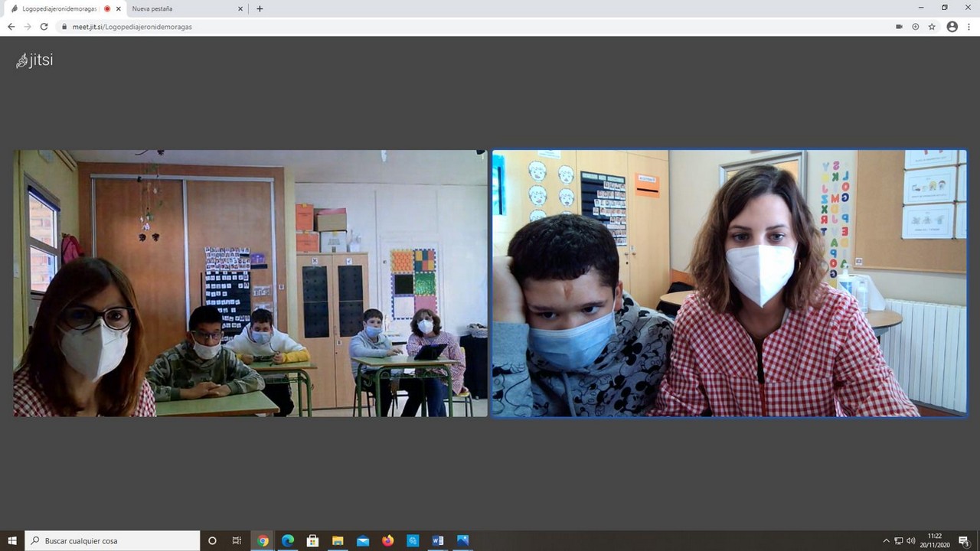Image resolution: width=980 pixels, height=551 pixels.
Task: View site information via padlock icon
Action: pyautogui.click(x=64, y=27)
